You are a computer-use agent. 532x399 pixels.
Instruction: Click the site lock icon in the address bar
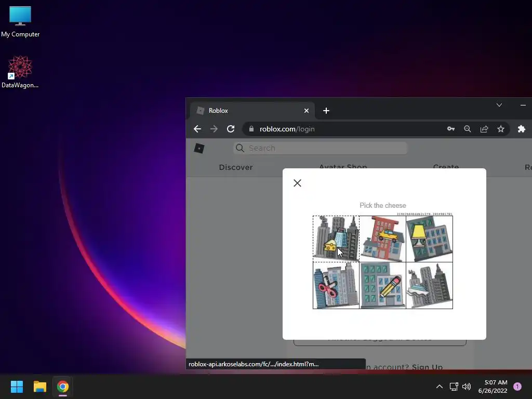tap(251, 129)
